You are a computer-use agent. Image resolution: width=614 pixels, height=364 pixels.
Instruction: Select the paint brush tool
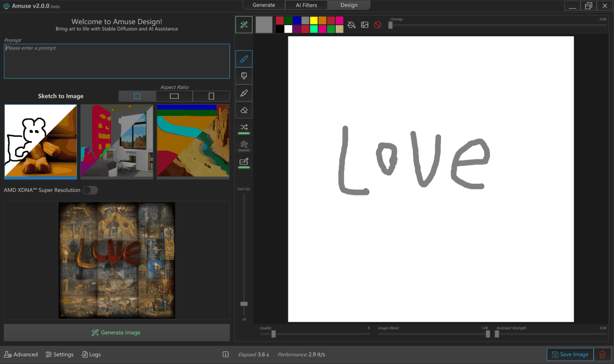[x=244, y=59]
